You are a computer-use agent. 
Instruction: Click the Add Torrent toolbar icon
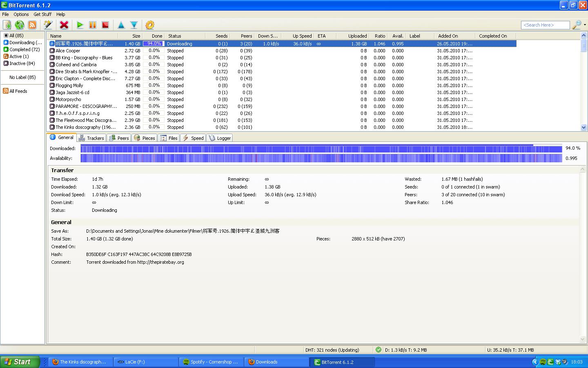[x=7, y=25]
